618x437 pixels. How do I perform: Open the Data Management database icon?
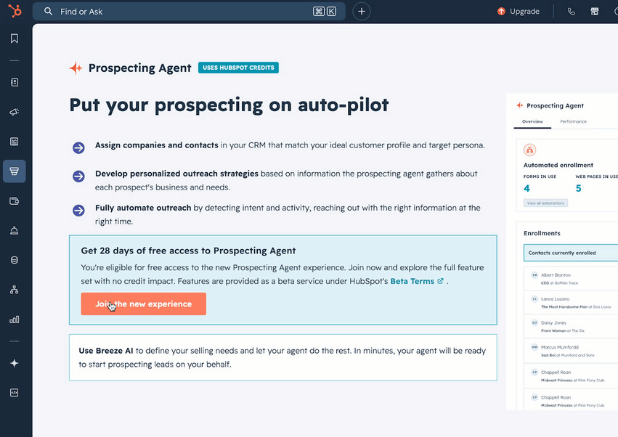[14, 260]
